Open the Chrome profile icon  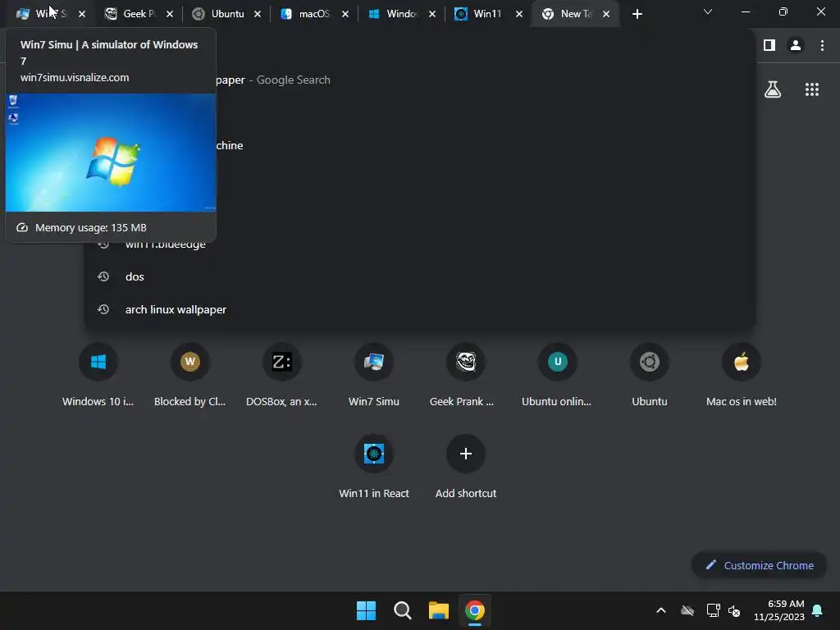(x=796, y=46)
